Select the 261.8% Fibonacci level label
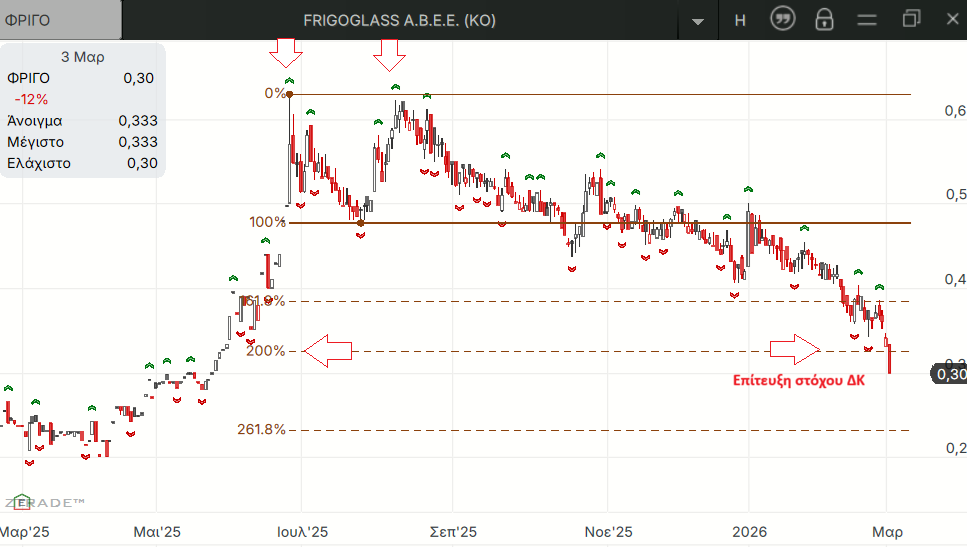 [x=261, y=430]
